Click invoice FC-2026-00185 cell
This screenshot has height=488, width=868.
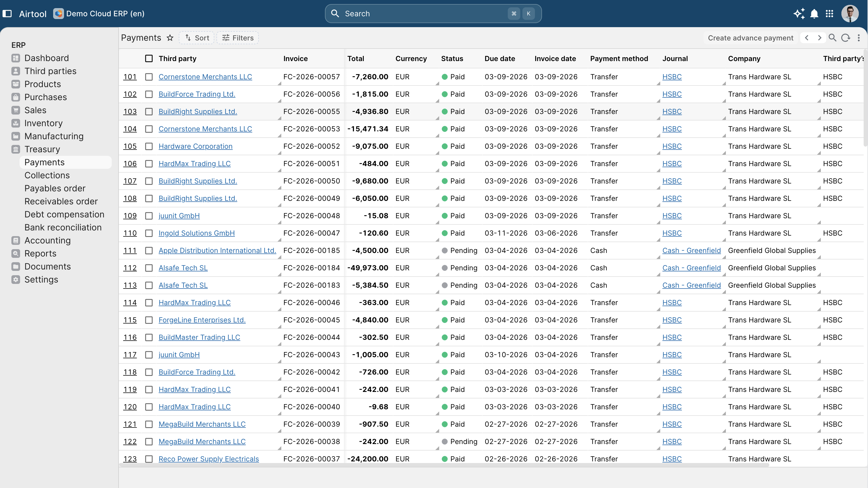(311, 251)
